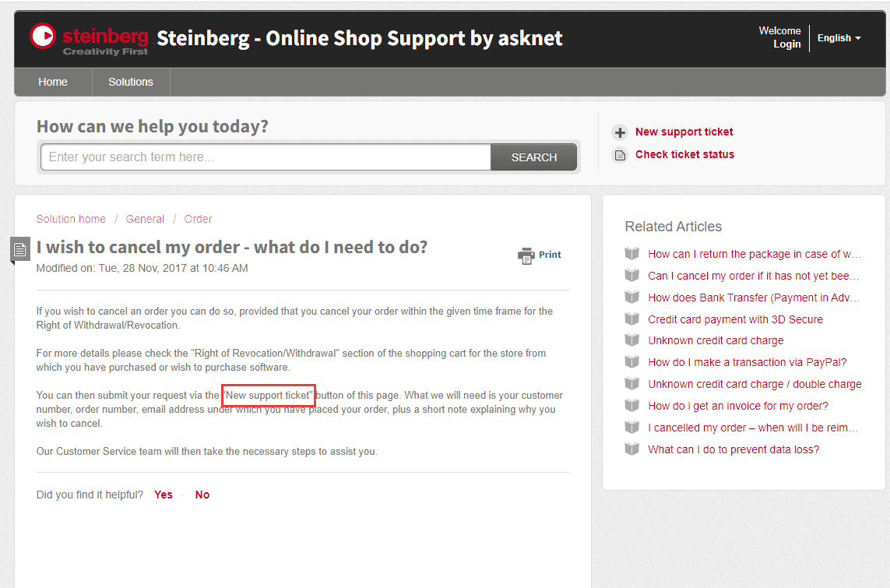
Task: Click the printer icon next to Print
Action: click(526, 255)
